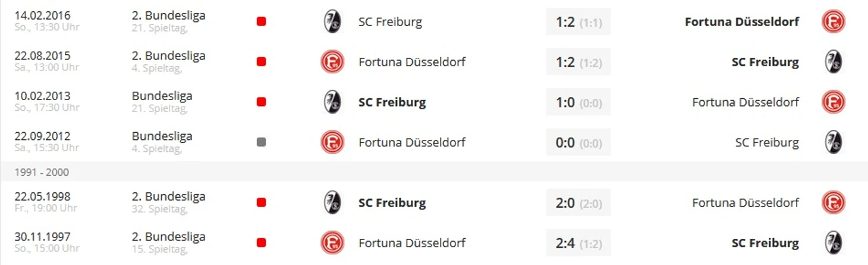Click SC Freiburg crest in 22.05.1998 match

click(x=332, y=202)
